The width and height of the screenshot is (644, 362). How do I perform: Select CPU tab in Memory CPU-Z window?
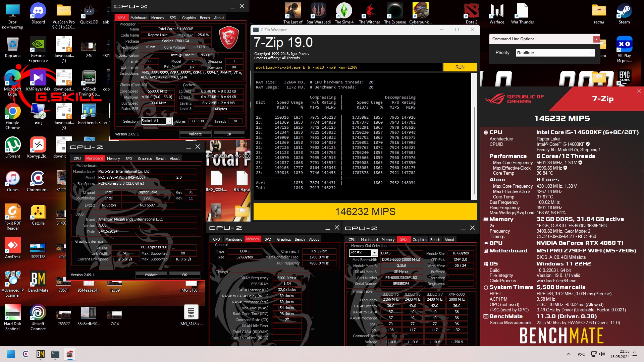point(216,239)
